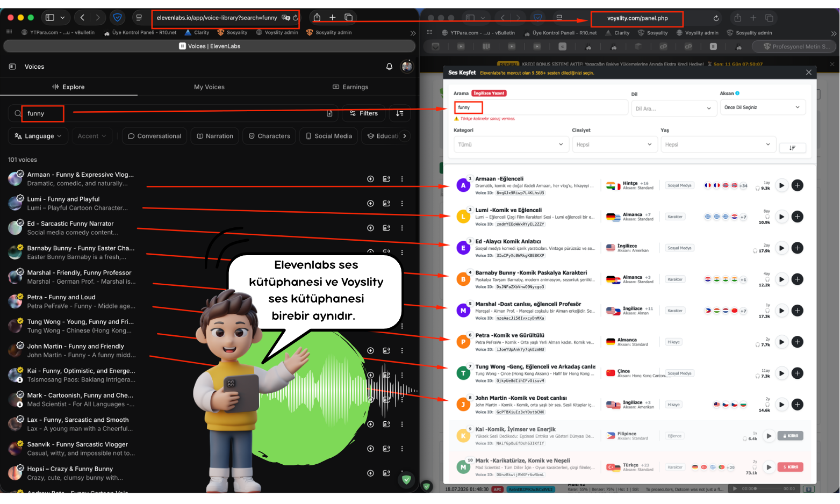Open the profile avatar in ElevenLabs

[407, 67]
